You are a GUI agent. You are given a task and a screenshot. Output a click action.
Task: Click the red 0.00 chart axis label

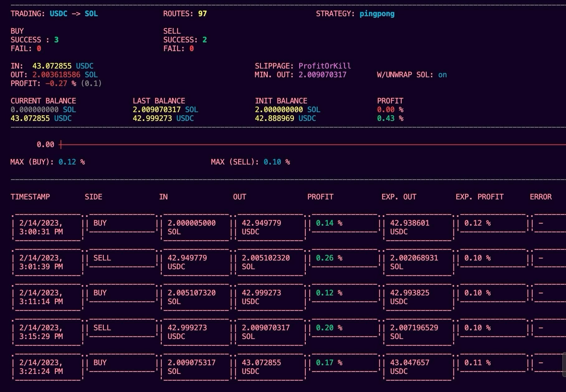(x=45, y=145)
